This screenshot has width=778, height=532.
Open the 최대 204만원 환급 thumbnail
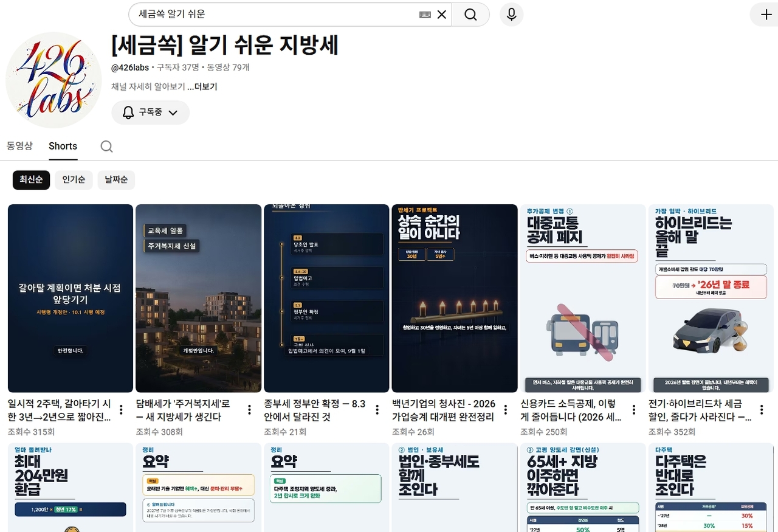(x=71, y=487)
